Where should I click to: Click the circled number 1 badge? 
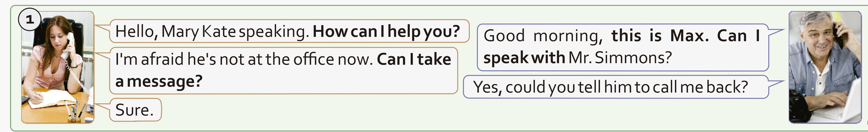30,19
